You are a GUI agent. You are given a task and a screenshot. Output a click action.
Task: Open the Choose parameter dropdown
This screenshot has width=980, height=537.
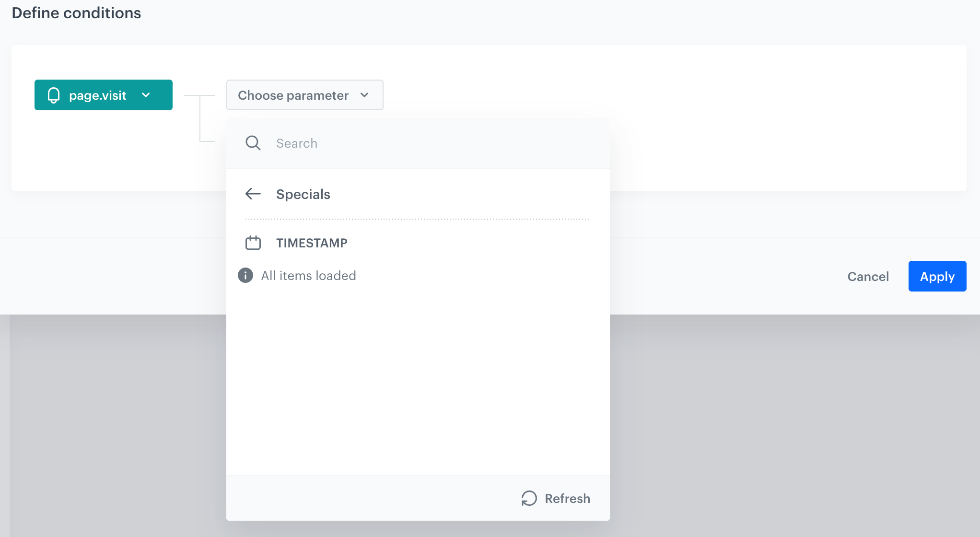click(304, 95)
